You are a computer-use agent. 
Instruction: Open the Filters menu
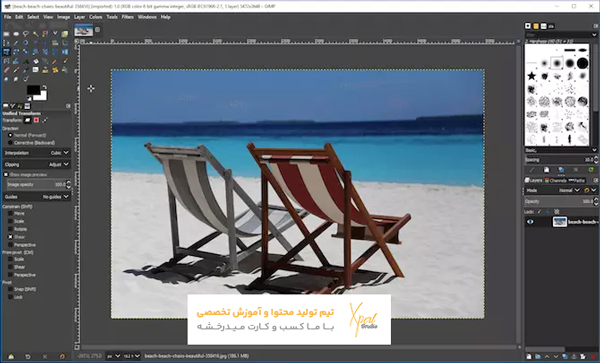tap(127, 17)
